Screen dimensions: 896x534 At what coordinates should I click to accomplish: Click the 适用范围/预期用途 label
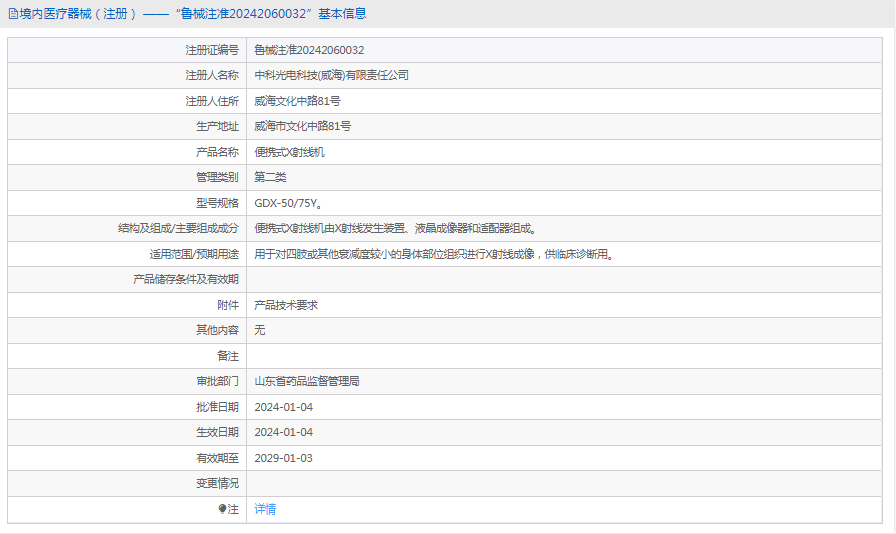[x=194, y=254]
